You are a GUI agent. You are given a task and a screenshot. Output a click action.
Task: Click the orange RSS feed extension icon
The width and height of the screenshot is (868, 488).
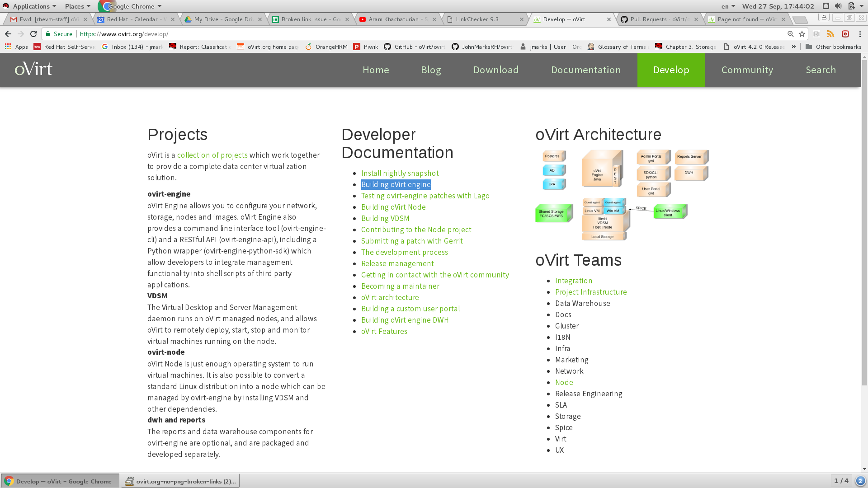[x=830, y=34]
